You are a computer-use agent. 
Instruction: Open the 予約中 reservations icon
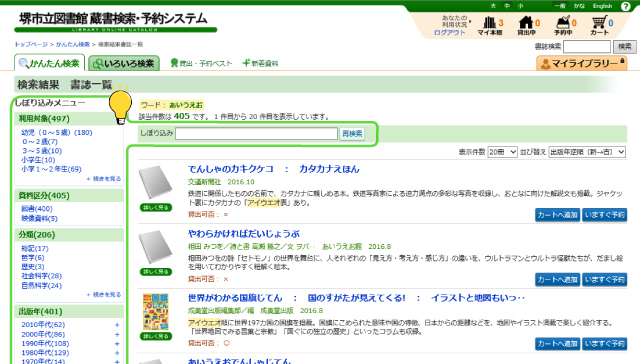563,25
